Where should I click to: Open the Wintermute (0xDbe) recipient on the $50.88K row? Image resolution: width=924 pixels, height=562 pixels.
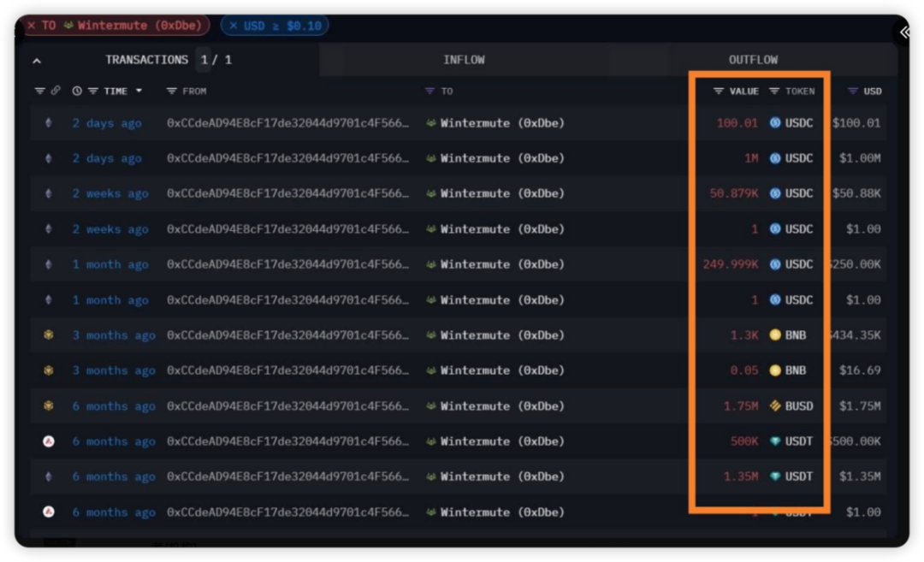(x=502, y=194)
